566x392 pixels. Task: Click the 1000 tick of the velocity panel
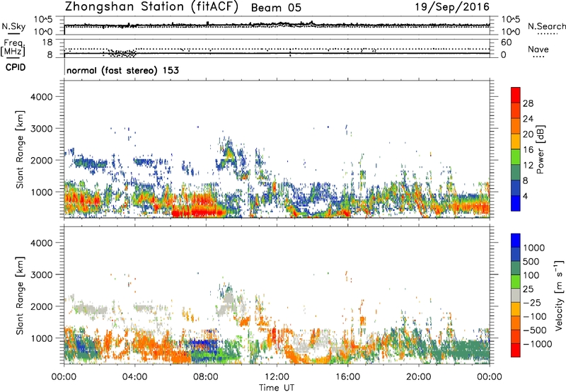click(x=42, y=338)
